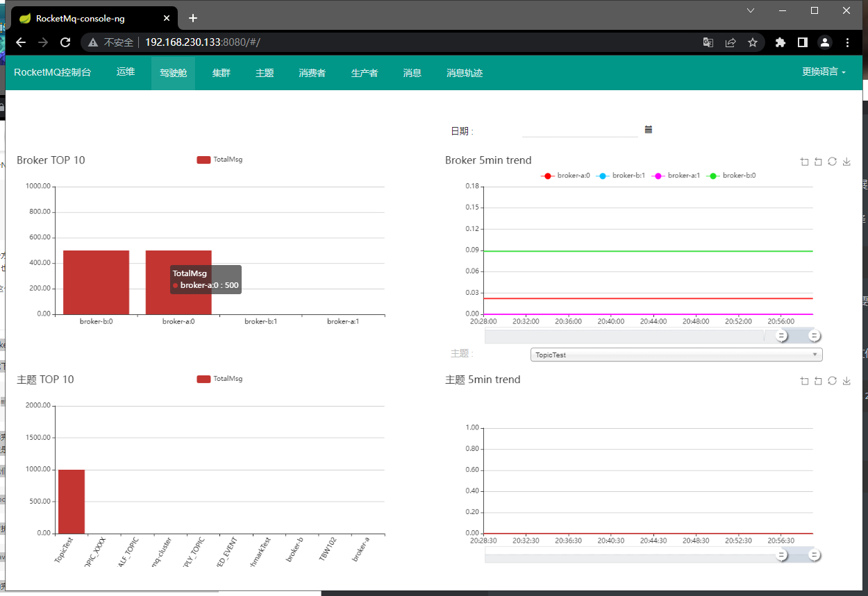This screenshot has width=868, height=596.
Task: Open the 消息轨迹 message trace tab
Action: 465,72
